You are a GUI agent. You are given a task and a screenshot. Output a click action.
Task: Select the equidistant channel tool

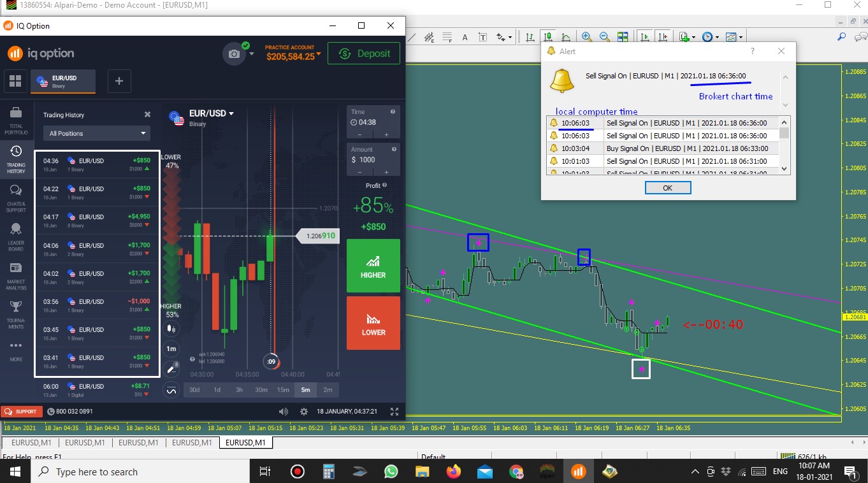(429, 37)
